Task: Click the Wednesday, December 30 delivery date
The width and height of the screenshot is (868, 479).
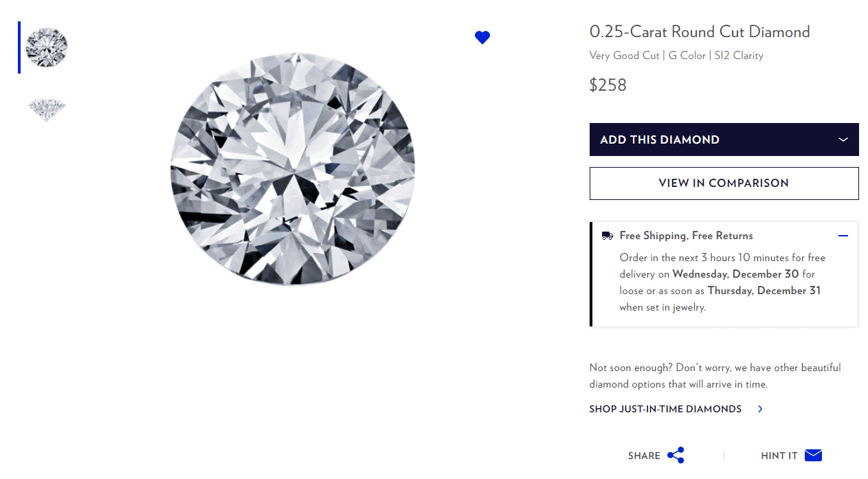Action: [x=735, y=274]
